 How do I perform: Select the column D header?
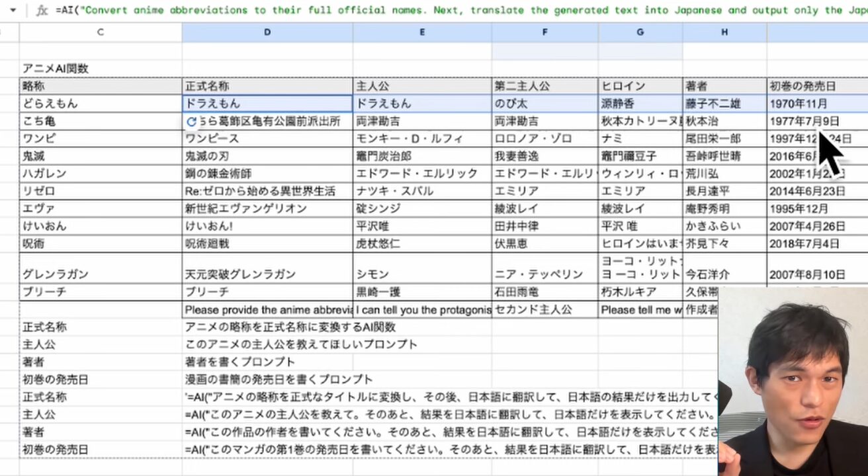point(267,32)
